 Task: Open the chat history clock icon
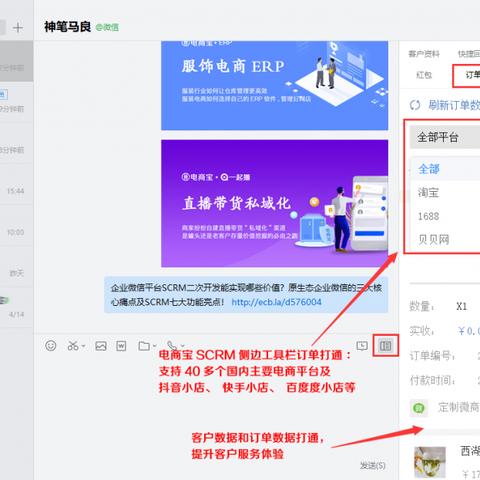click(362, 346)
